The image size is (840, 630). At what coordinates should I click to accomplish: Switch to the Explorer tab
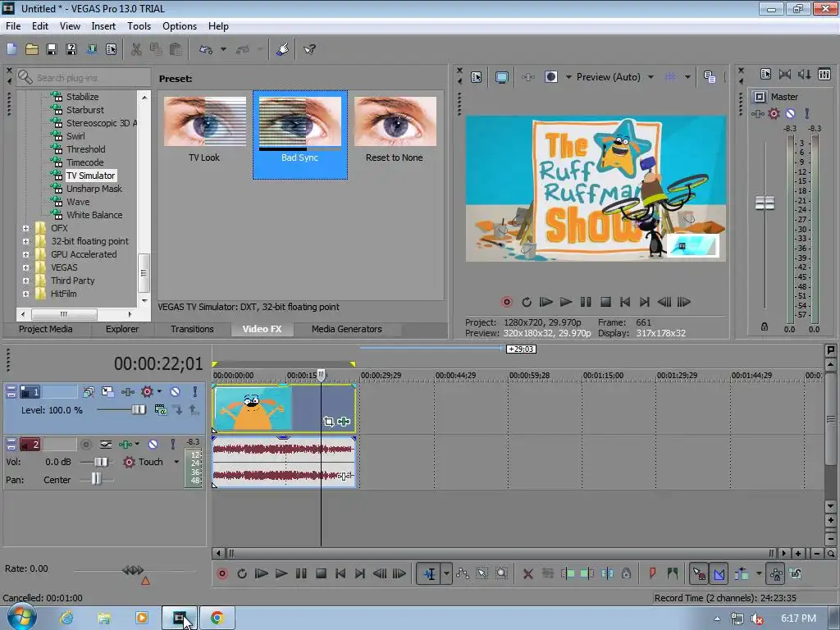tap(122, 329)
